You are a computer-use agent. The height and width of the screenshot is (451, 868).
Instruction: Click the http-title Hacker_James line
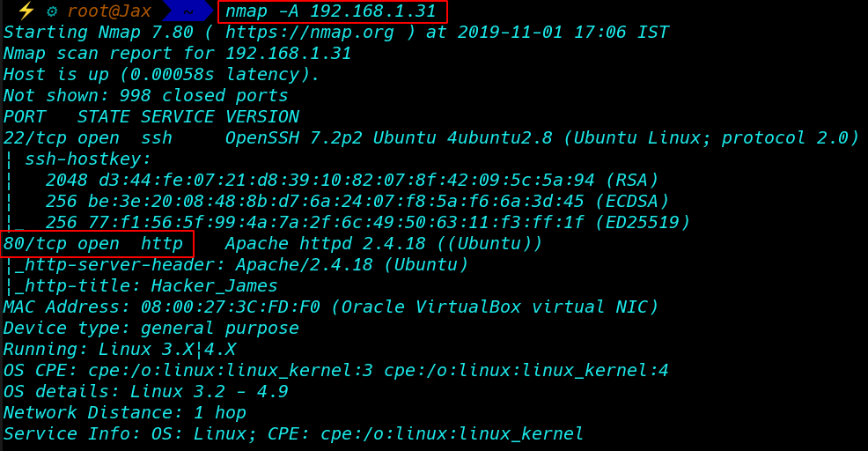point(145,286)
